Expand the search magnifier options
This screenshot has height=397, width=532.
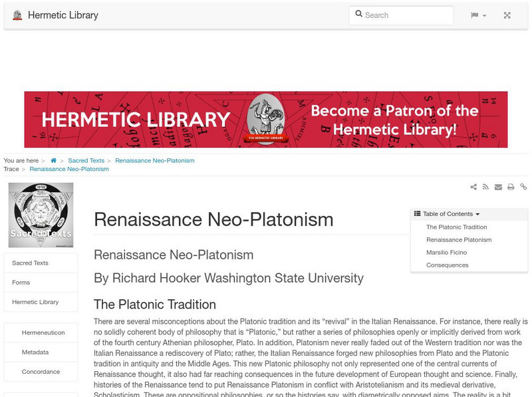[x=359, y=15]
